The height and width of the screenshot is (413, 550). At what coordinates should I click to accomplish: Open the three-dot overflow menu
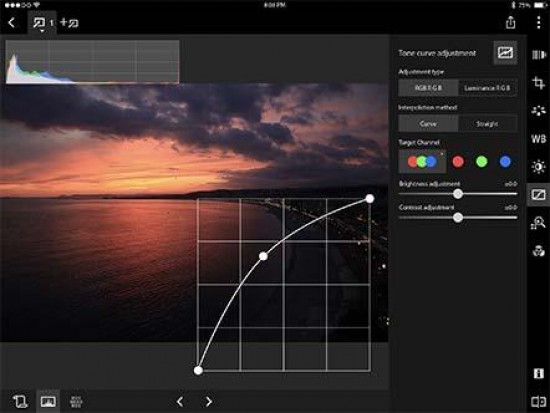(x=538, y=22)
